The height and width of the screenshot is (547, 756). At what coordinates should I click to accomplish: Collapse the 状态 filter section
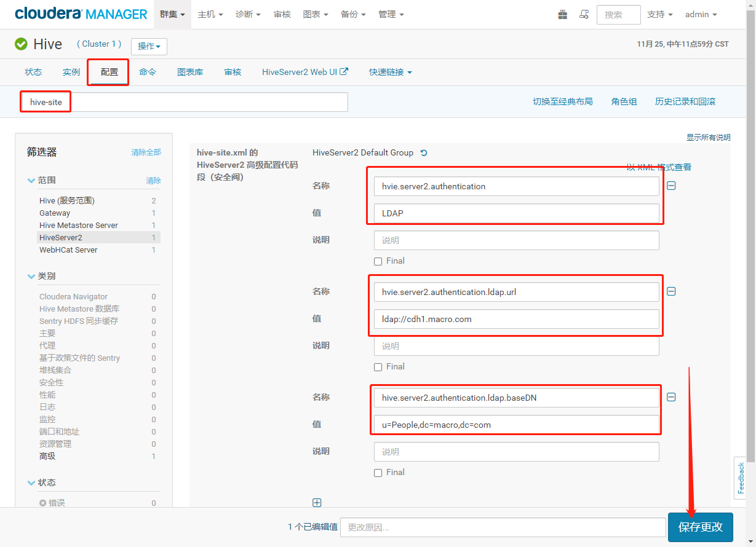[42, 482]
